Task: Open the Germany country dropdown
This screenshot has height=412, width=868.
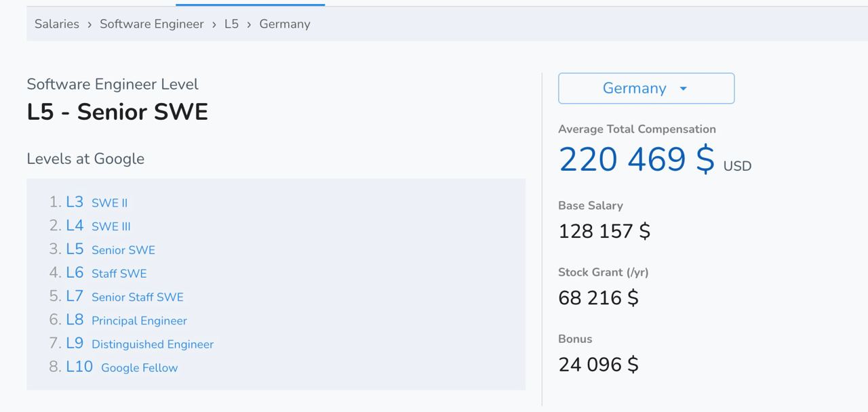Action: click(634, 89)
